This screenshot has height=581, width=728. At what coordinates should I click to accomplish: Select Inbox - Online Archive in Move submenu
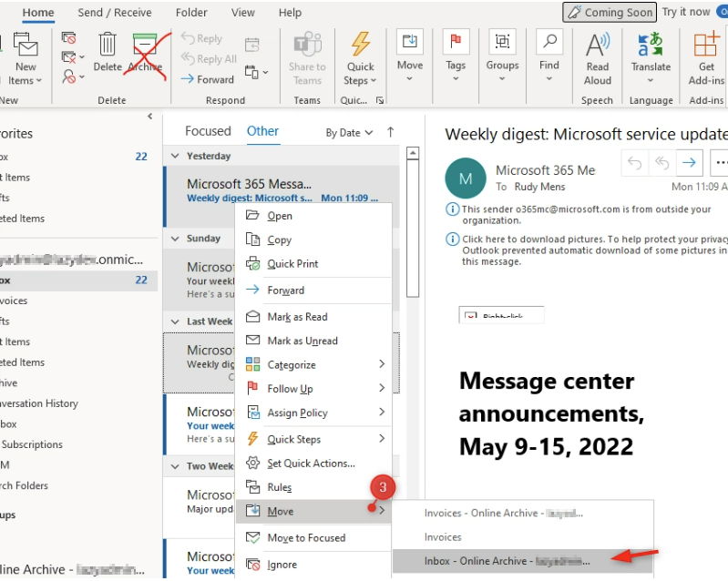coord(522,561)
